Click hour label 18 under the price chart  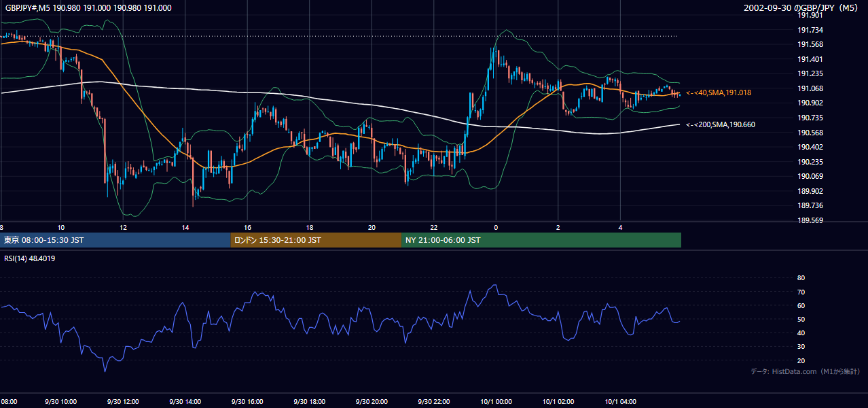click(310, 228)
